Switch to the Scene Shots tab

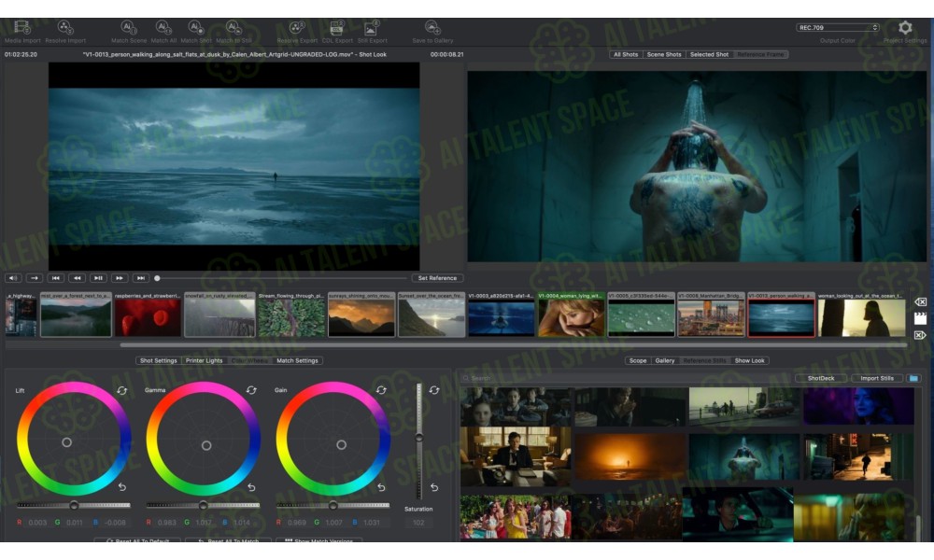[663, 54]
